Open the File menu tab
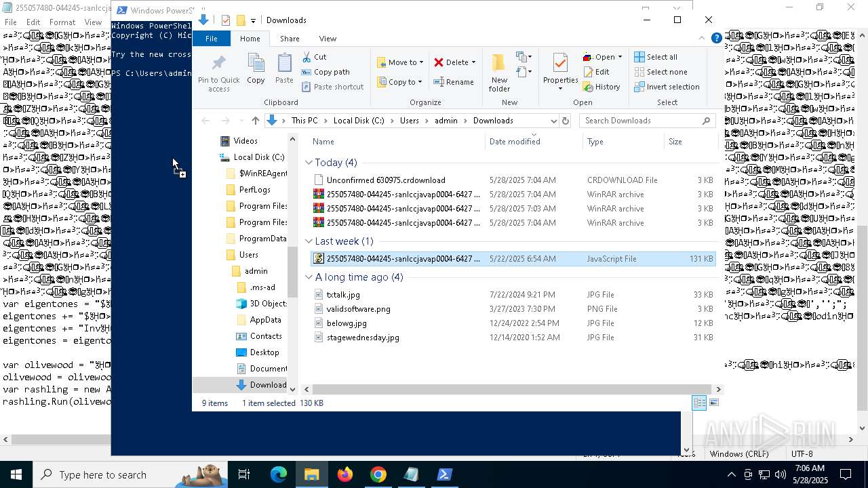The width and height of the screenshot is (868, 488). [x=212, y=39]
